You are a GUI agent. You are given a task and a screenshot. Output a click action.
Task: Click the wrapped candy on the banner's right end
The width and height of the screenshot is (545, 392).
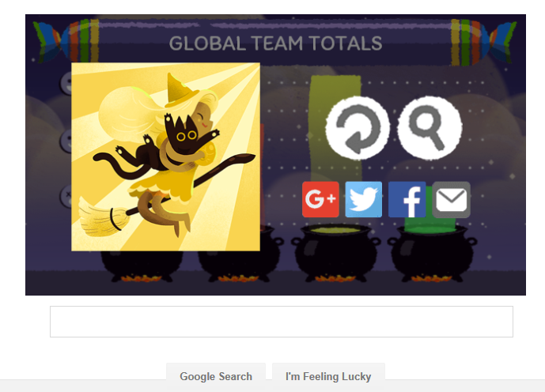pyautogui.click(x=484, y=43)
